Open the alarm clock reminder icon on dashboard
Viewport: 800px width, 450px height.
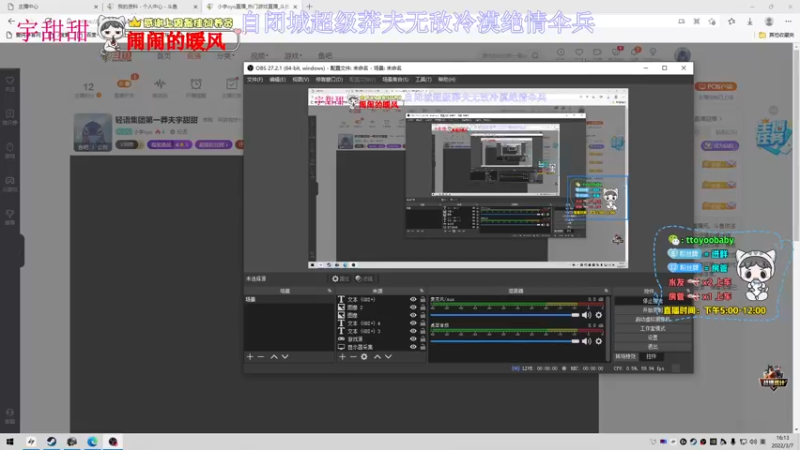(x=196, y=84)
